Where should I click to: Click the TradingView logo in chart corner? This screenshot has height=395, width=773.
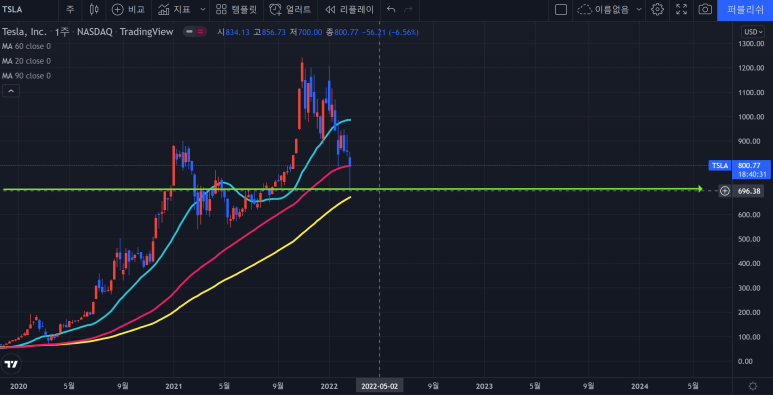point(11,365)
